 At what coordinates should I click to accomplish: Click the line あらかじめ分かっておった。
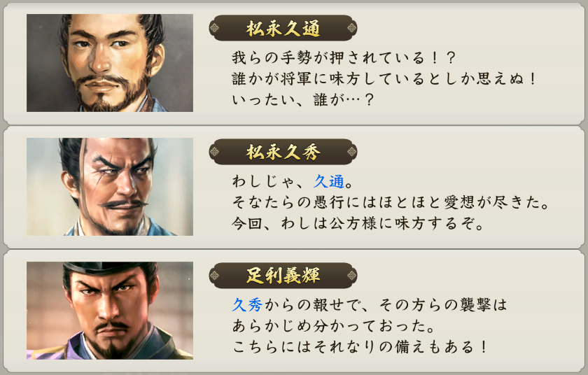point(333,326)
